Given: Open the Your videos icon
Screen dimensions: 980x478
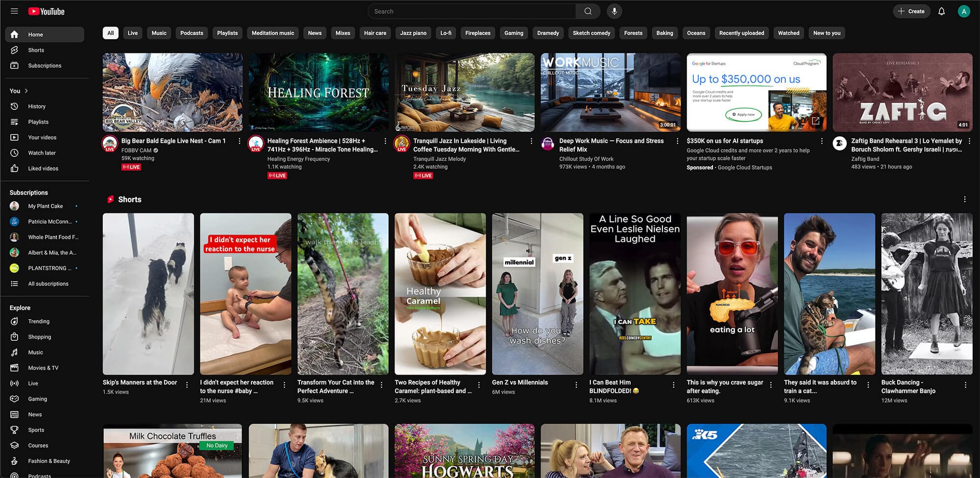Looking at the screenshot, I should [14, 137].
